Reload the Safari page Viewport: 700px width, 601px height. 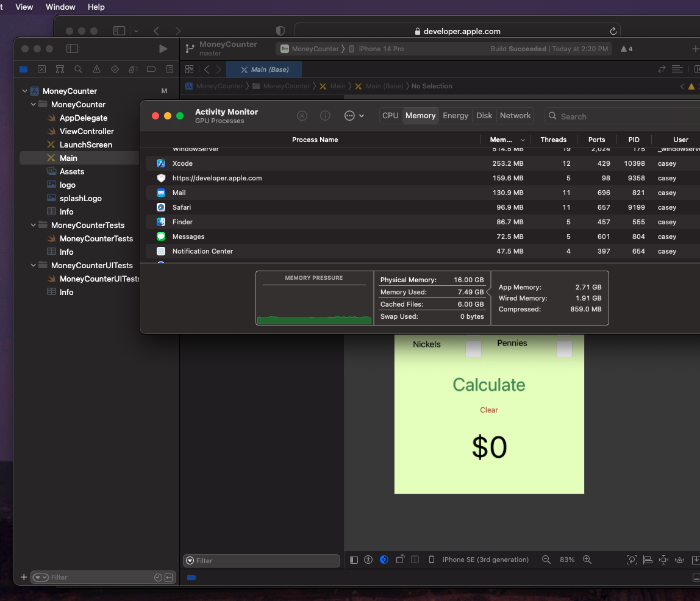click(613, 31)
